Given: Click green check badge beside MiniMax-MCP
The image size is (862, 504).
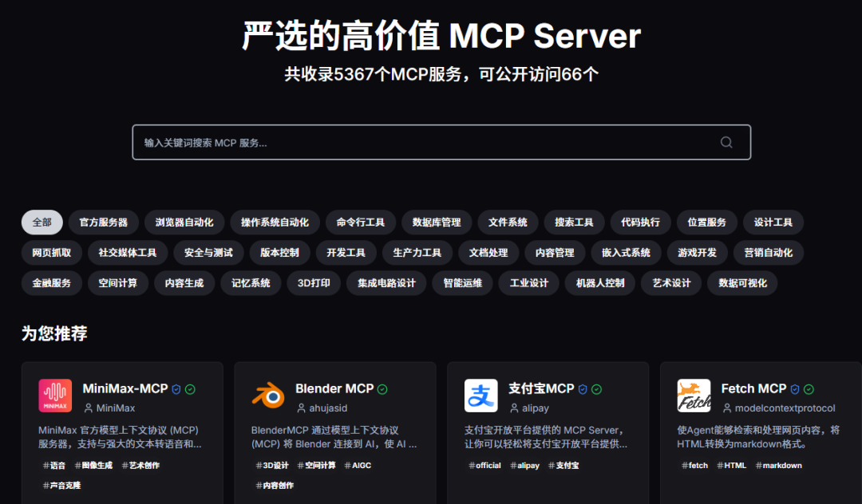Looking at the screenshot, I should pyautogui.click(x=190, y=389).
